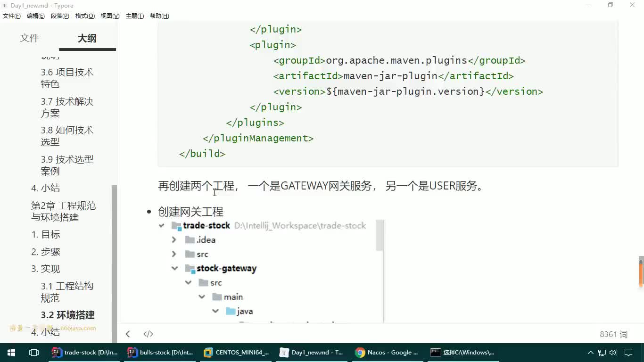
Task: Click the .idea folder icon
Action: tap(190, 240)
